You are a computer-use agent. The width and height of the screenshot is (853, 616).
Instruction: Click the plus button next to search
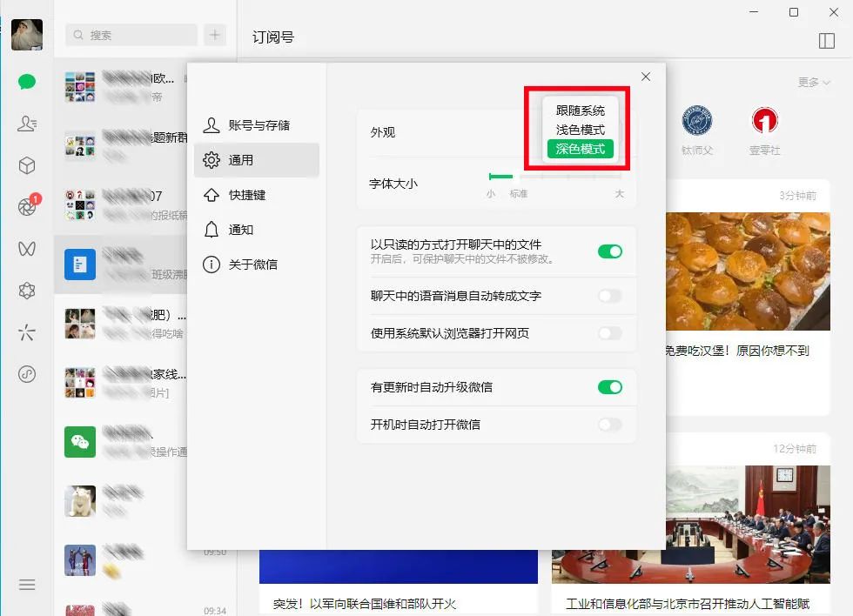215,35
